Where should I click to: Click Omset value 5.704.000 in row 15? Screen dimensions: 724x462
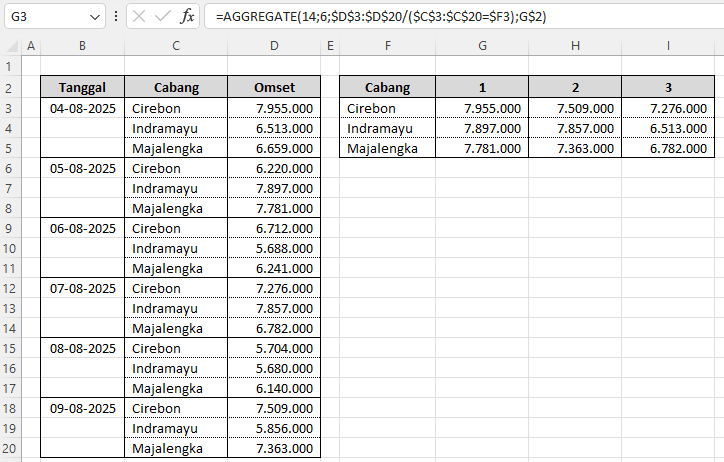pyautogui.click(x=274, y=348)
